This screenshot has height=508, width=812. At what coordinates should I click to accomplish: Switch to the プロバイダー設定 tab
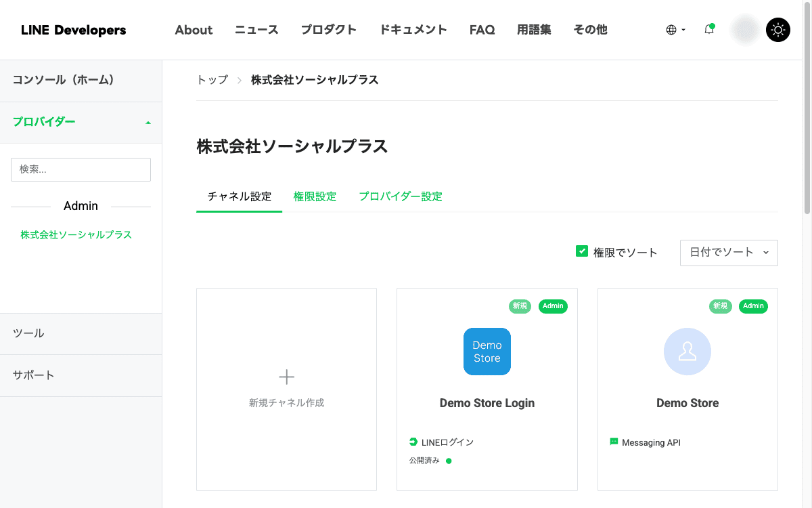click(401, 196)
